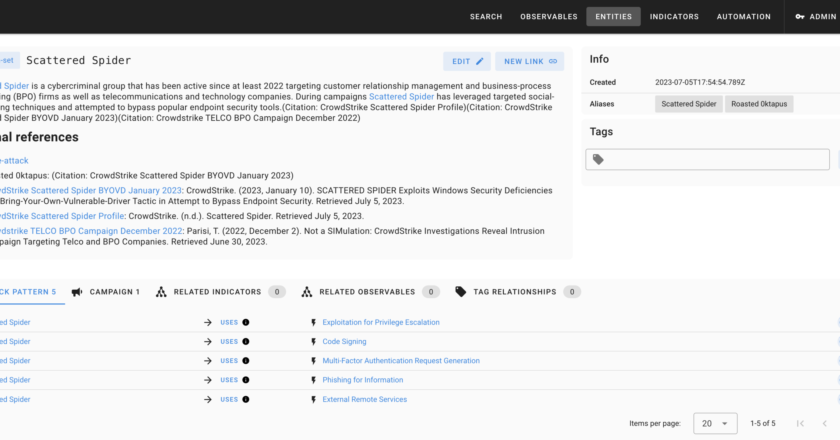Image resolution: width=840 pixels, height=440 pixels.
Task: Click USES label in Code Signing row
Action: 229,341
